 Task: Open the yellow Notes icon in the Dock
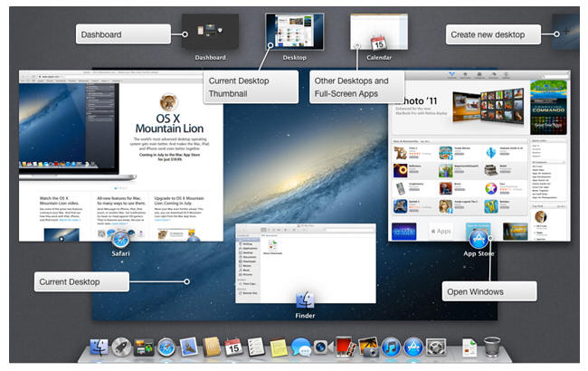[279, 347]
